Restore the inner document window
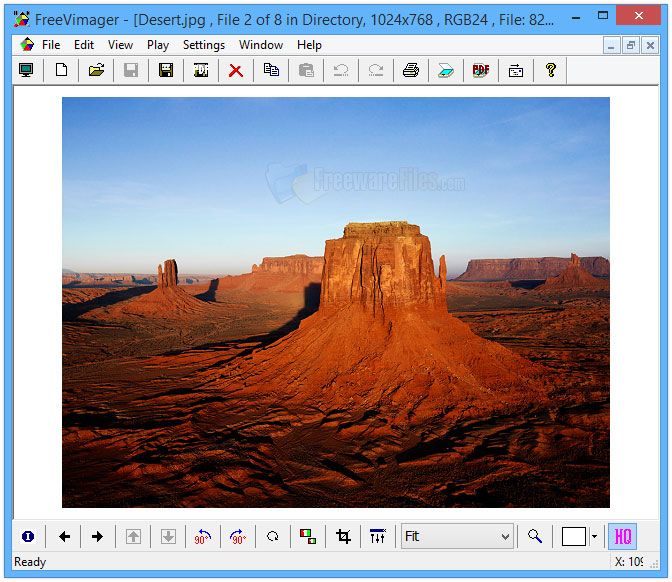 click(630, 45)
